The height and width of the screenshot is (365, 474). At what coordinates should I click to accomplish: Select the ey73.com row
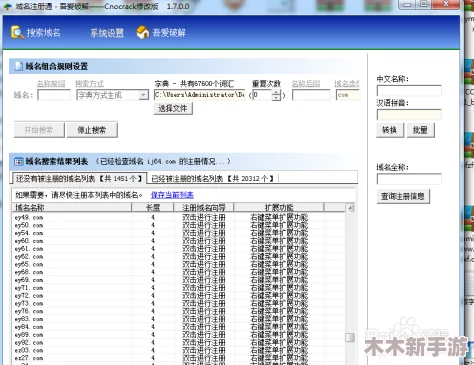tap(179, 304)
